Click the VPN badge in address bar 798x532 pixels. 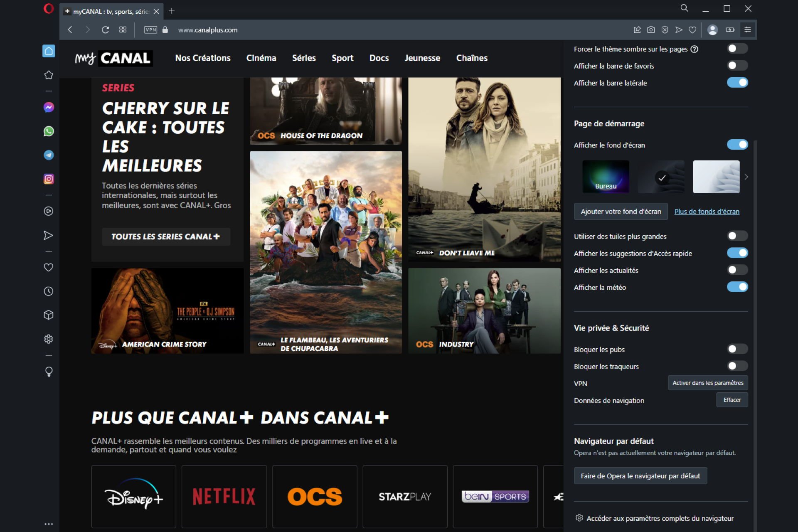tap(150, 30)
